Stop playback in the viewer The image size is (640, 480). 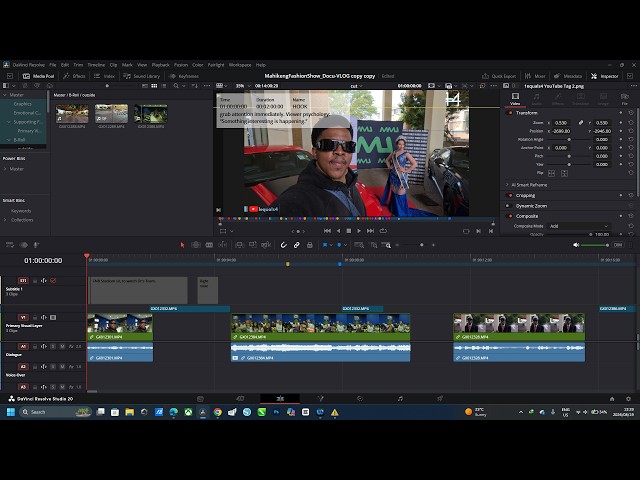349,231
